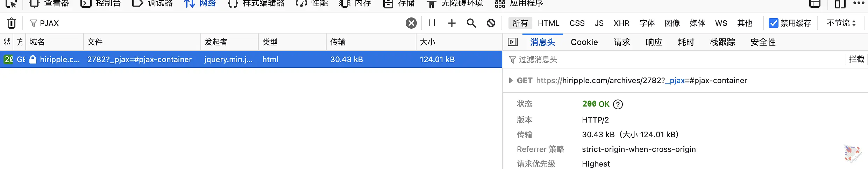The width and height of the screenshot is (868, 169).
Task: Toggle the request details side panel
Action: 513,42
